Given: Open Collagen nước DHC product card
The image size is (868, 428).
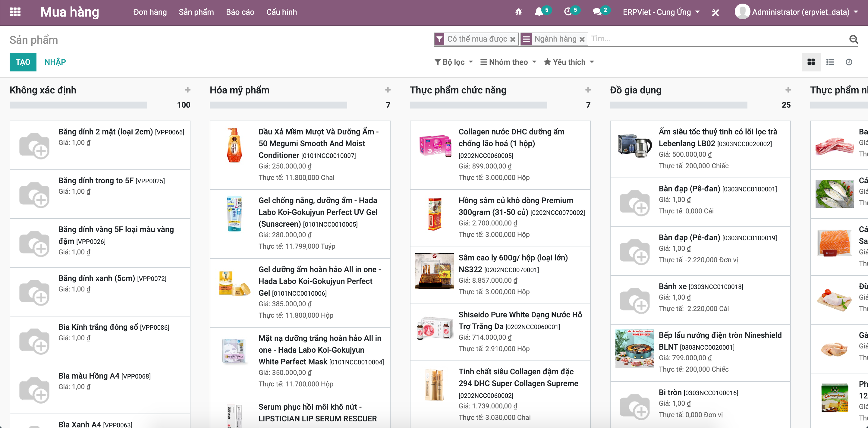Looking at the screenshot, I should 500,155.
